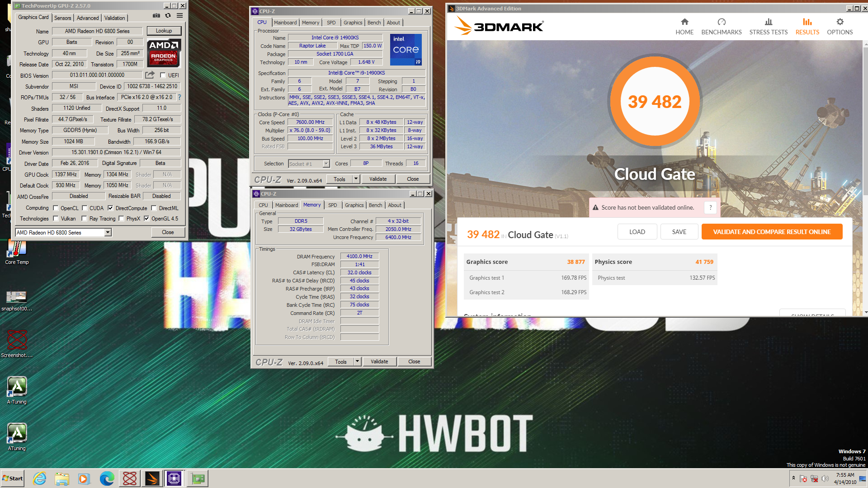Image resolution: width=868 pixels, height=488 pixels.
Task: Open Mainboard tab in upper CPU-Z
Action: [x=285, y=23]
